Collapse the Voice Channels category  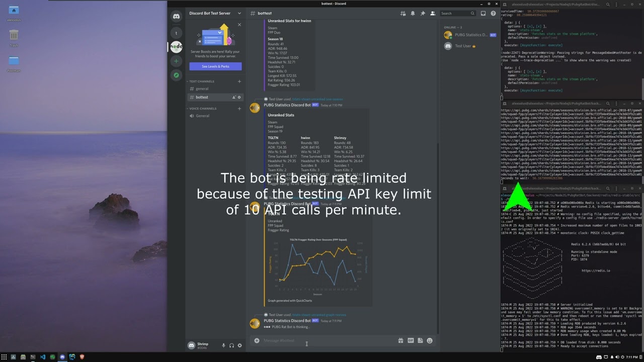click(x=202, y=109)
